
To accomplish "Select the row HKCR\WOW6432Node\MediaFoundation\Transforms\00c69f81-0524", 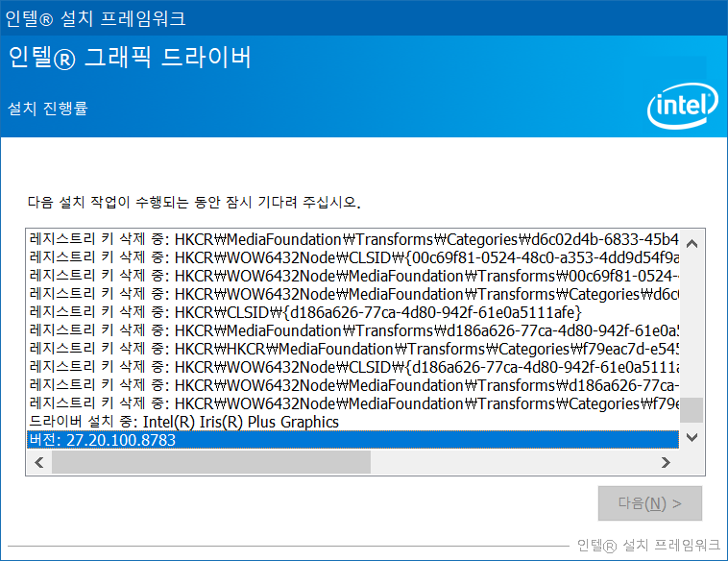I will tap(352, 276).
